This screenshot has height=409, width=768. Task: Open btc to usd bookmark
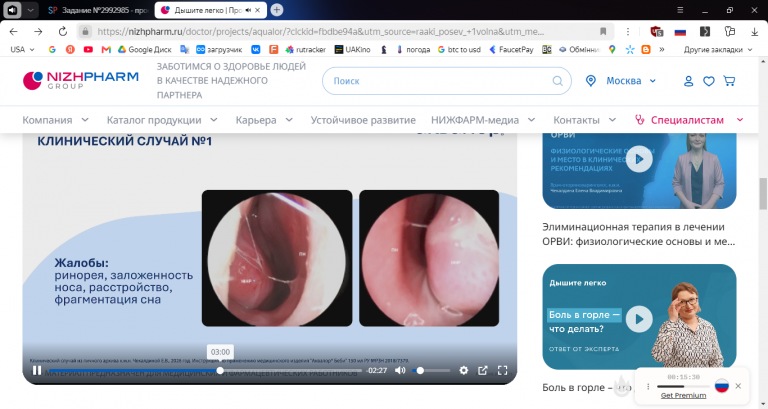point(459,49)
